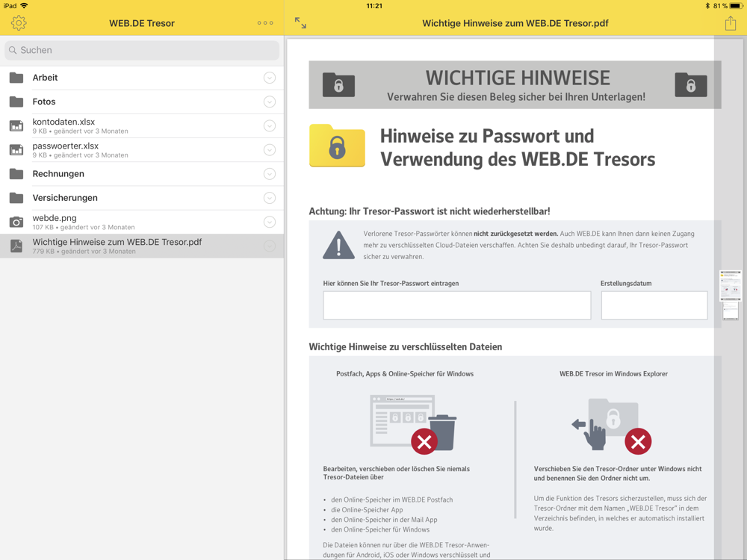This screenshot has height=560, width=747.
Task: Click the WEB.DE Tresor header title
Action: 142,23
